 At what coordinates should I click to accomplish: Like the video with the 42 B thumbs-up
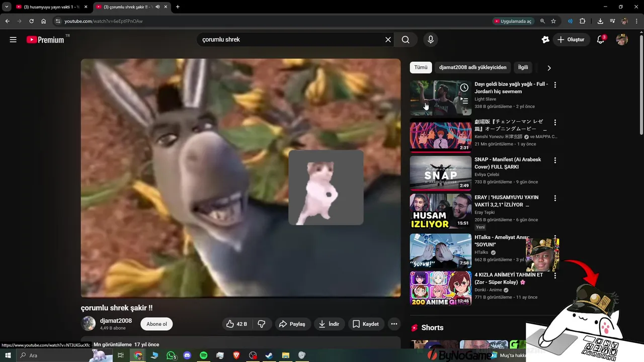click(x=236, y=324)
